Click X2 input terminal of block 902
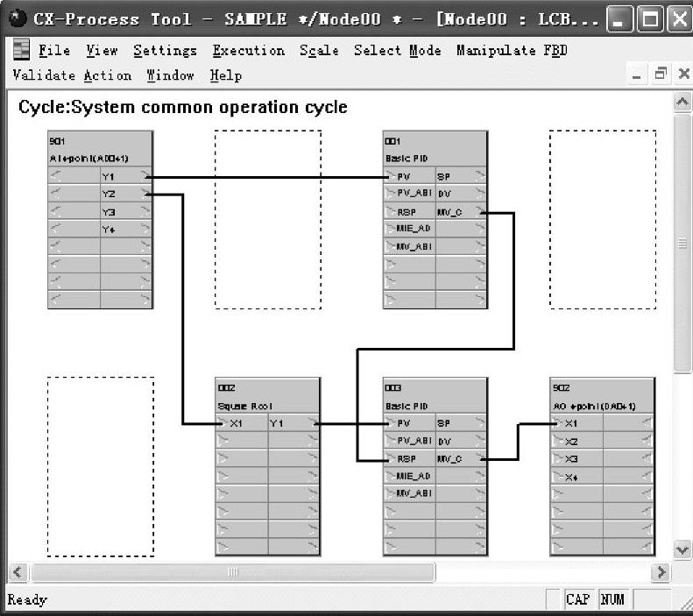The image size is (693, 616). coord(576,441)
